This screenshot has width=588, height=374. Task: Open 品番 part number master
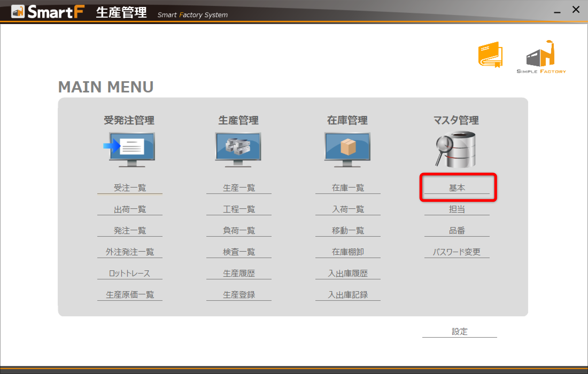[x=457, y=231]
